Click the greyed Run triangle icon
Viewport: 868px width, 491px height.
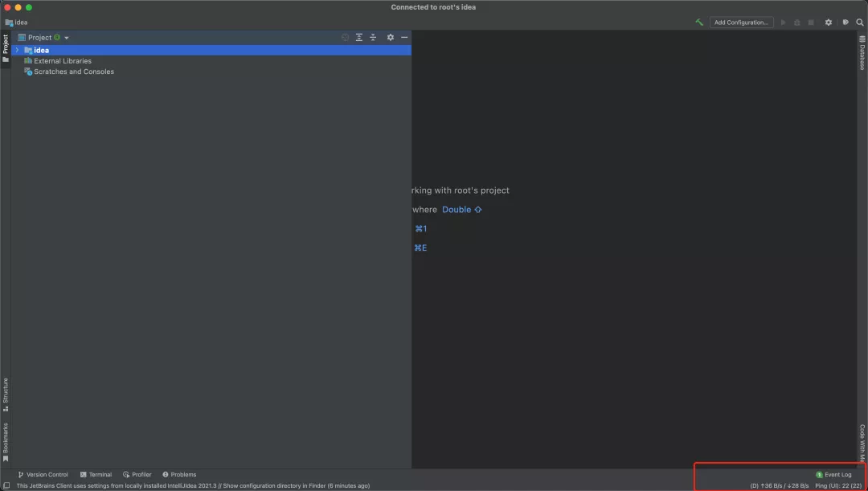click(x=783, y=23)
